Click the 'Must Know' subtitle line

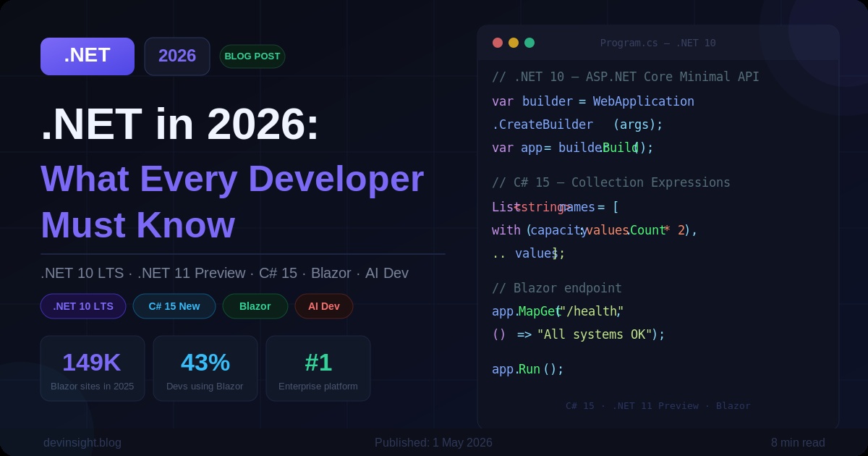click(137, 225)
